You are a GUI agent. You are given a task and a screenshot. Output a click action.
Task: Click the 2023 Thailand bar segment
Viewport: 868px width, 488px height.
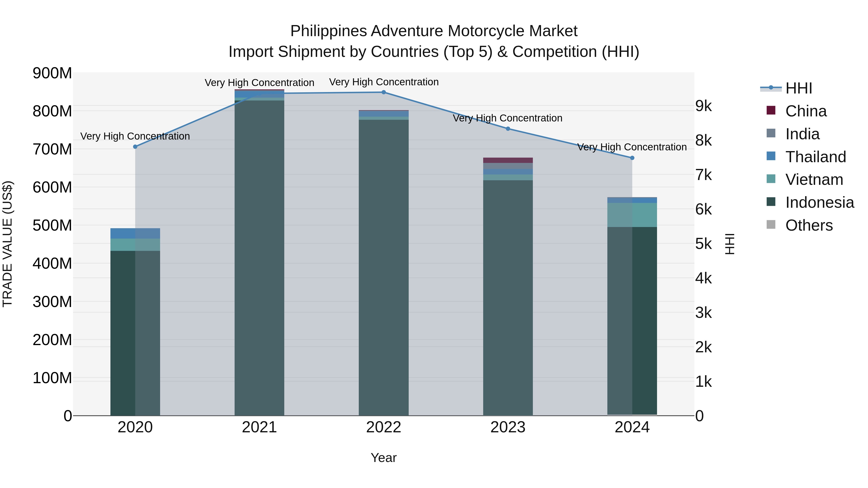508,172
